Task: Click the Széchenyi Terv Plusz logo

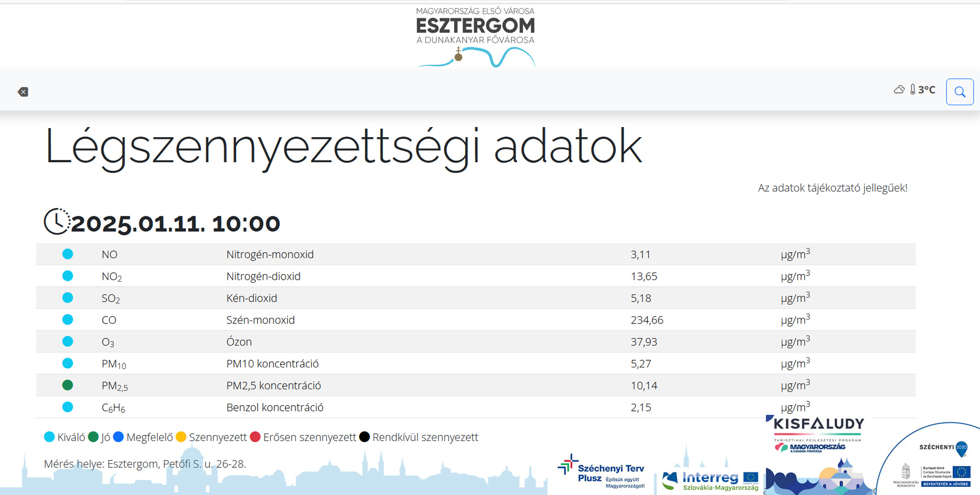Action: pos(602,472)
